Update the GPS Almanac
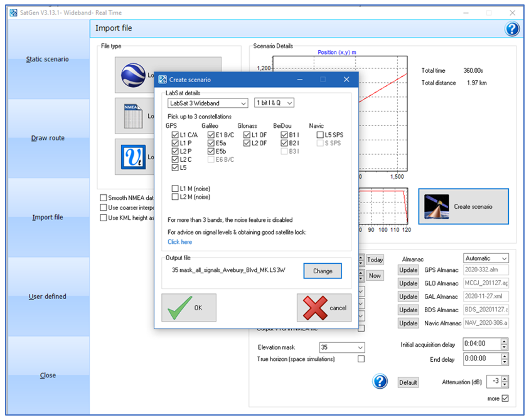Viewport: 529px width, 420px height. tap(409, 270)
